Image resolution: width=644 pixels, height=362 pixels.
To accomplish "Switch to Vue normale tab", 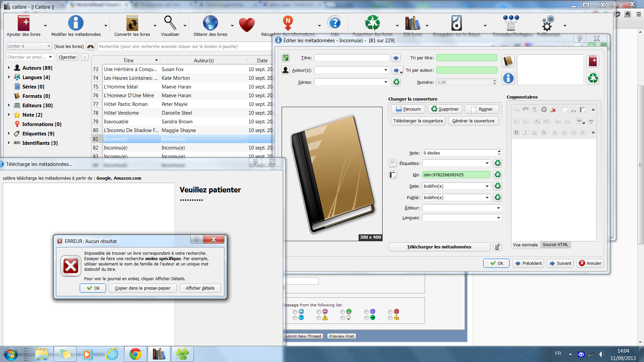I will coord(525,245).
